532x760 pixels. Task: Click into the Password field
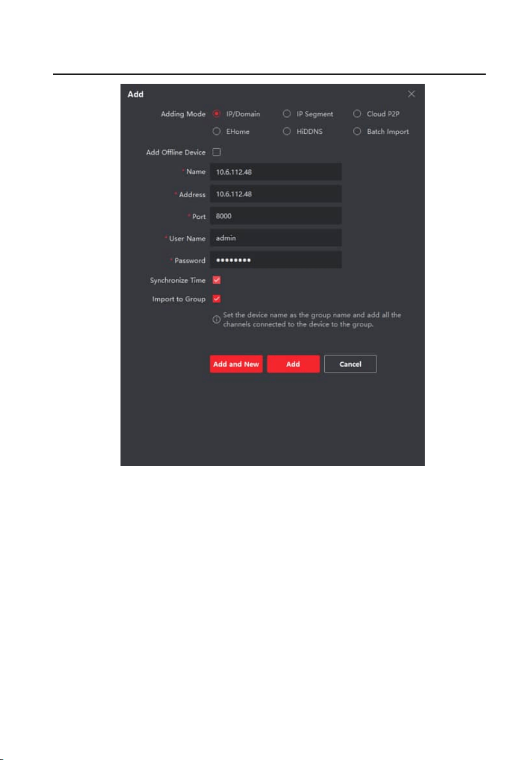coord(276,260)
